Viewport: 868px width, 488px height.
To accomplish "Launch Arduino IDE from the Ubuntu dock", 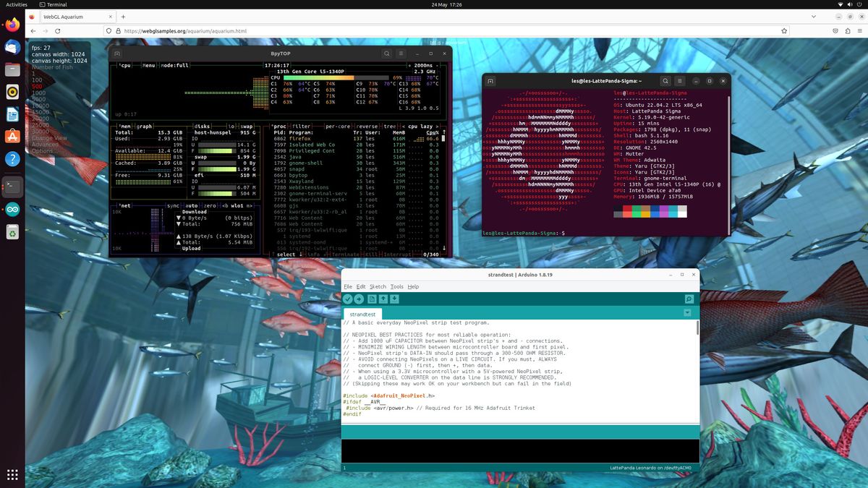I will pyautogui.click(x=12, y=209).
